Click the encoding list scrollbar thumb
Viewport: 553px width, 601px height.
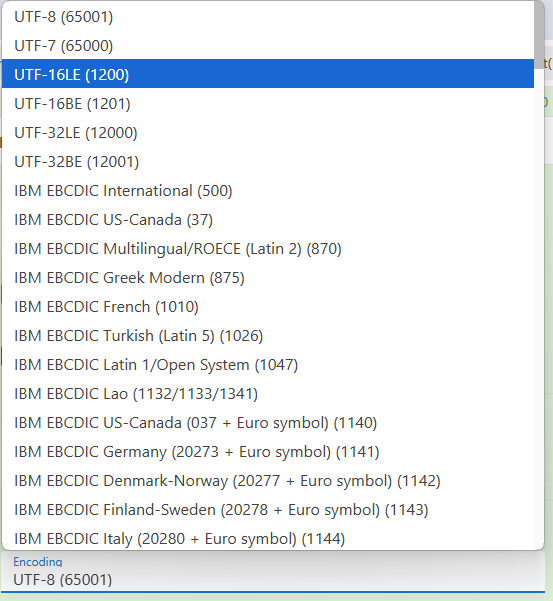pos(539,35)
